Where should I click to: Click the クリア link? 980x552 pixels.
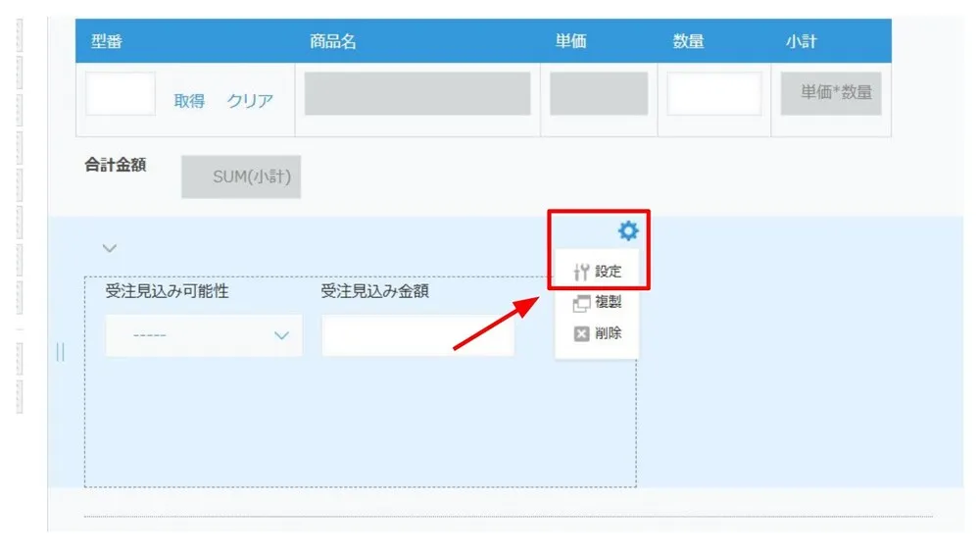[250, 101]
